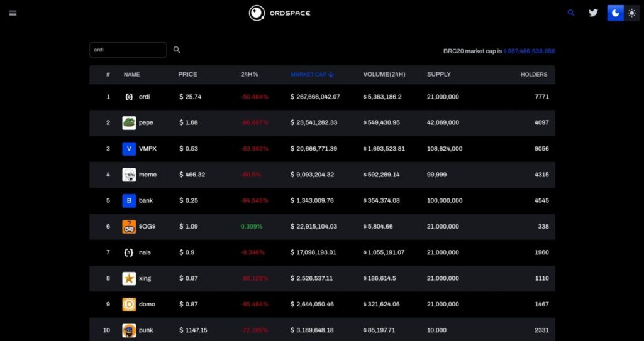The image size is (644, 341).
Task: Sort table by Price column
Action: coord(187,74)
